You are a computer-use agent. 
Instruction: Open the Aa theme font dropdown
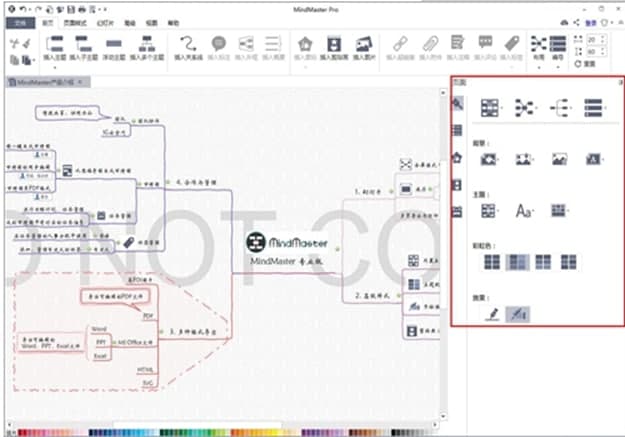525,211
